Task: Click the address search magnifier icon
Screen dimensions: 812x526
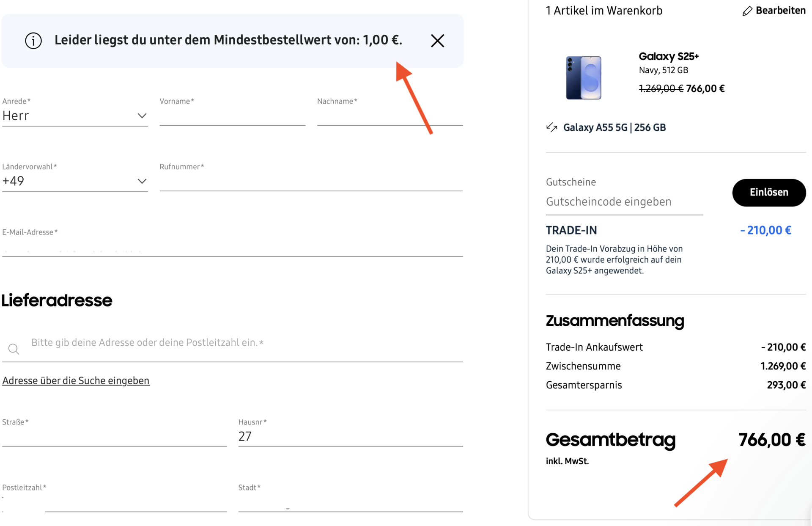Action: pos(14,349)
